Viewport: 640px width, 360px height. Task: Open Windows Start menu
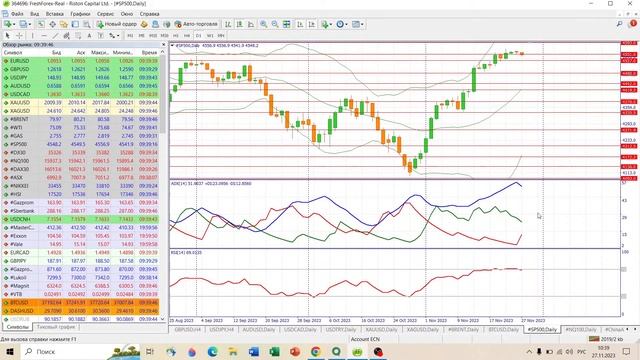tap(9, 351)
